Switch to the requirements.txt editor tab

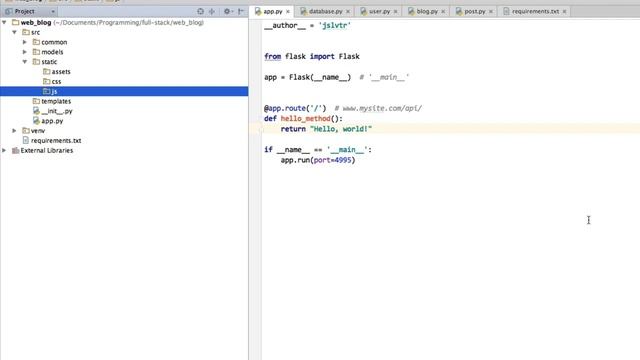tap(536, 11)
